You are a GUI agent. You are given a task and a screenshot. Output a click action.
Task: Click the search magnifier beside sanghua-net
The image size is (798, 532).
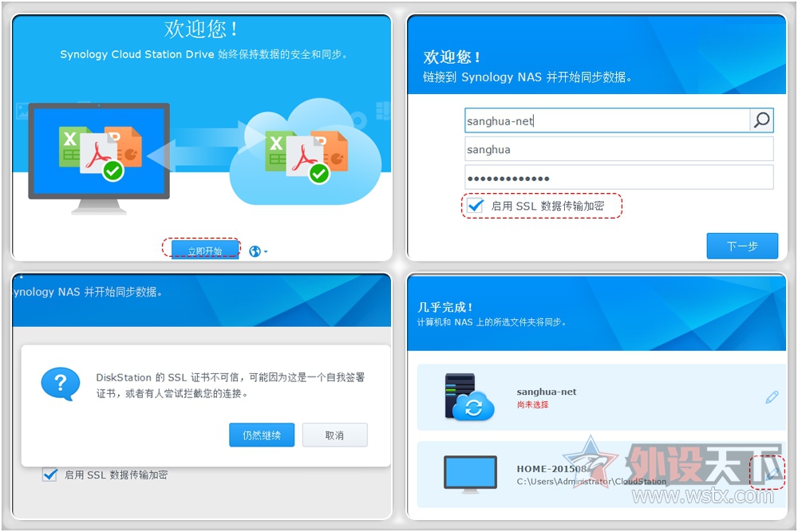pos(761,120)
